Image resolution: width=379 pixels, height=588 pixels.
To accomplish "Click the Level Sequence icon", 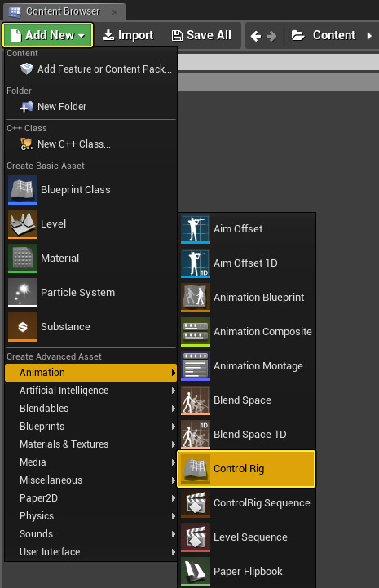I will point(196,537).
